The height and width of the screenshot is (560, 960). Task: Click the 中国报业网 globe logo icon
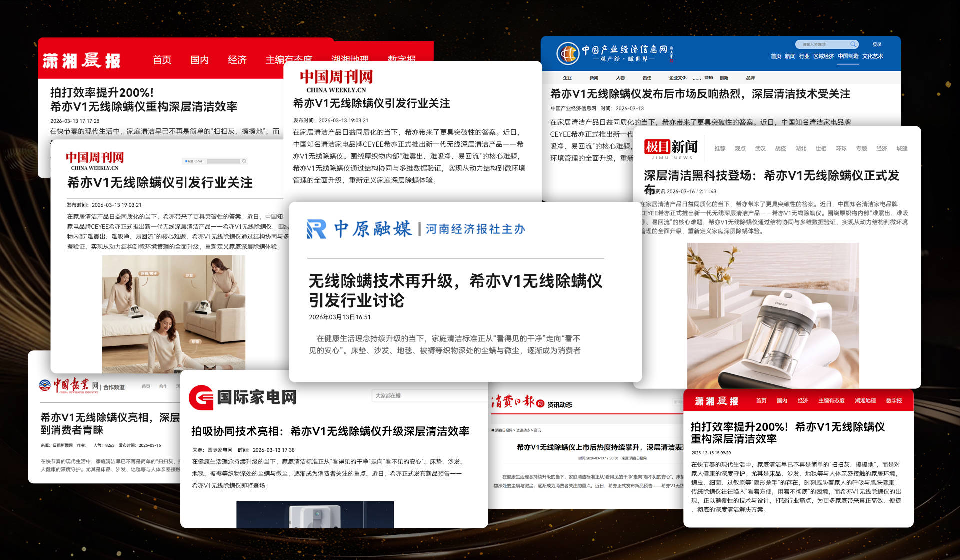click(x=46, y=384)
